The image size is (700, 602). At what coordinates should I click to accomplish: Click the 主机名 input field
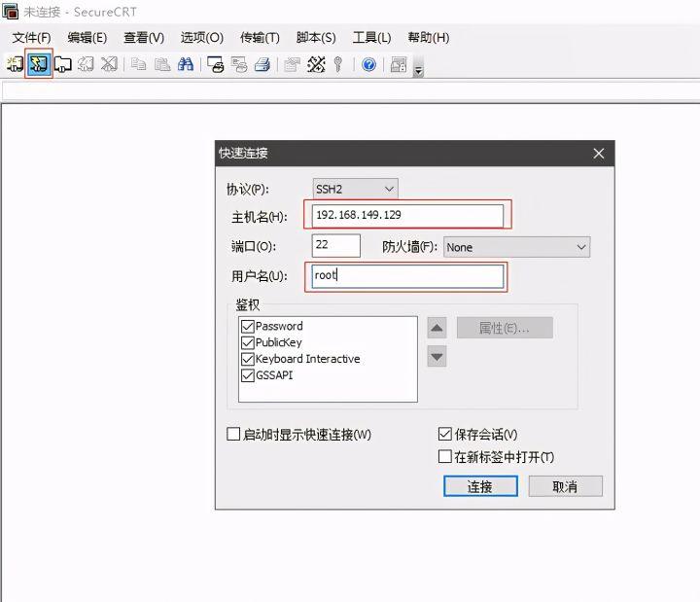click(406, 215)
